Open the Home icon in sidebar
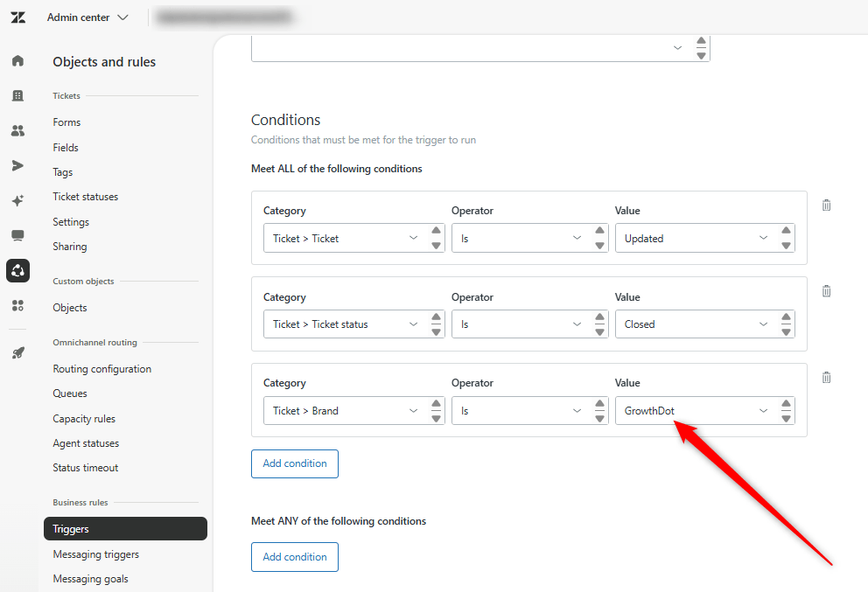 click(x=17, y=60)
